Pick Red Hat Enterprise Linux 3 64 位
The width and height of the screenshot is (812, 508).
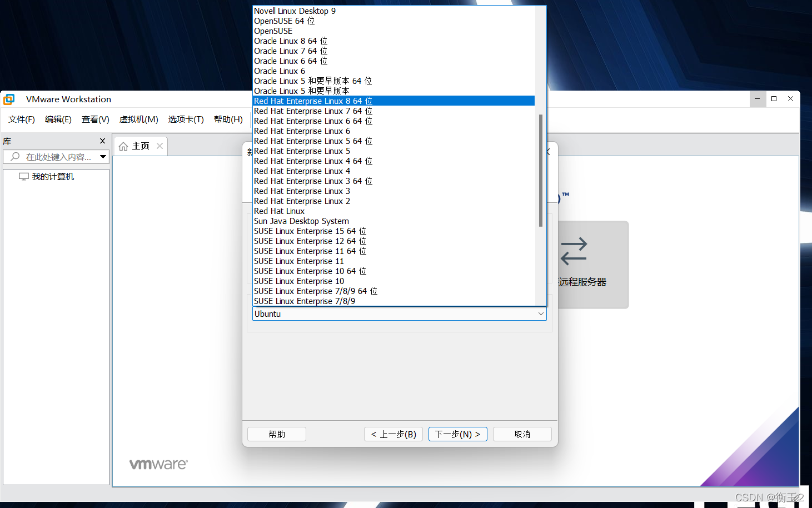point(393,181)
